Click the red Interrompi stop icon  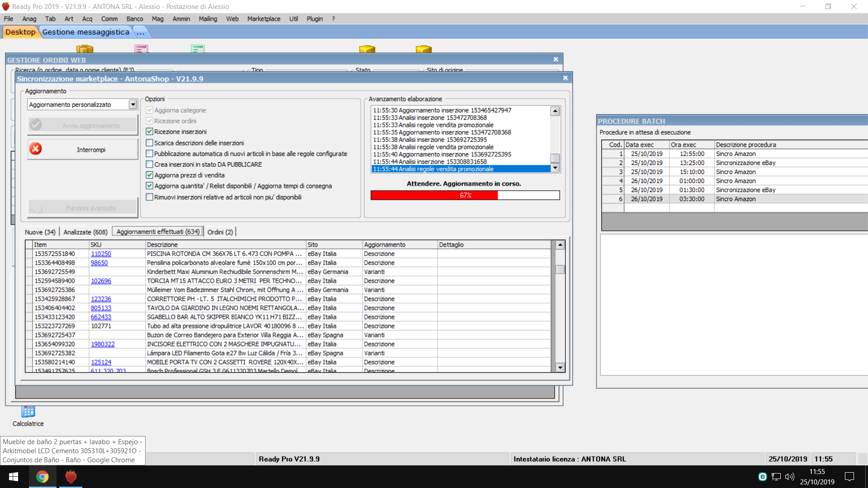pos(36,149)
